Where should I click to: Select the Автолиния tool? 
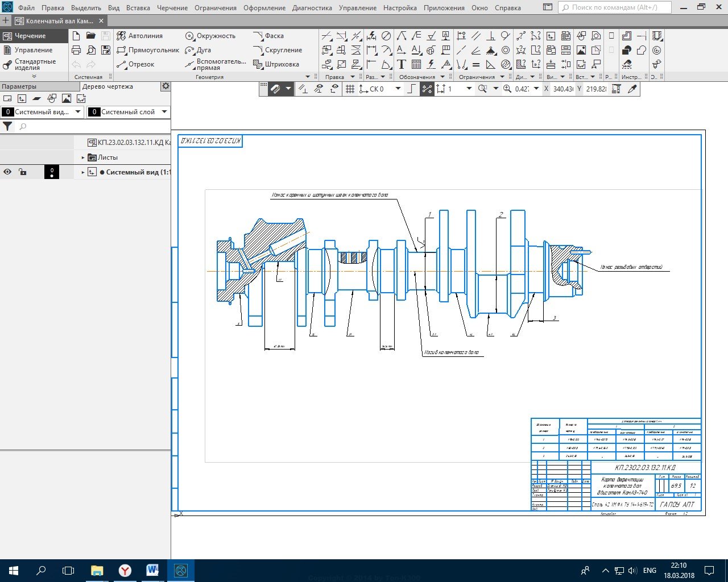pyautogui.click(x=140, y=36)
